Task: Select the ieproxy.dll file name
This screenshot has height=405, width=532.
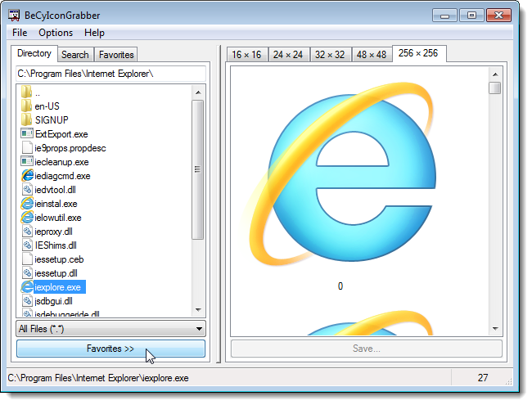Action: 53,232
